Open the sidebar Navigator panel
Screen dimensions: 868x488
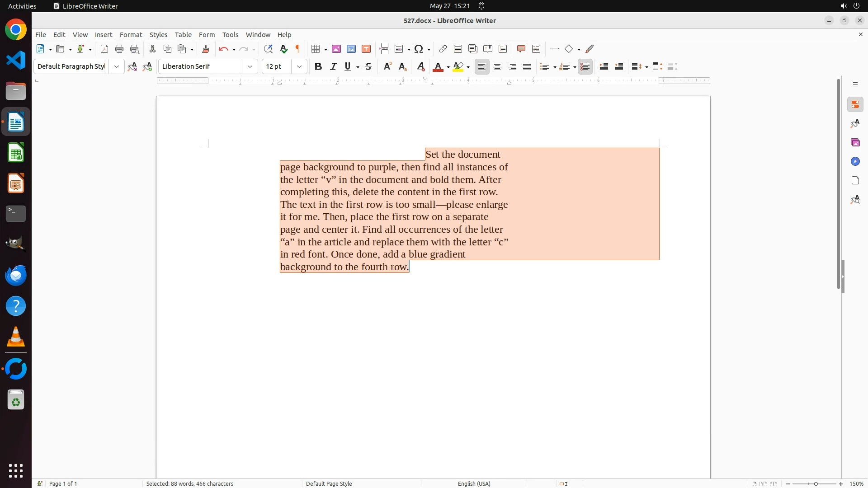point(855,161)
